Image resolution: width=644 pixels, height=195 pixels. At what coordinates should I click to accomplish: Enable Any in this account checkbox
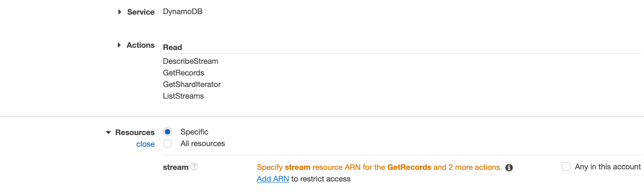(566, 167)
